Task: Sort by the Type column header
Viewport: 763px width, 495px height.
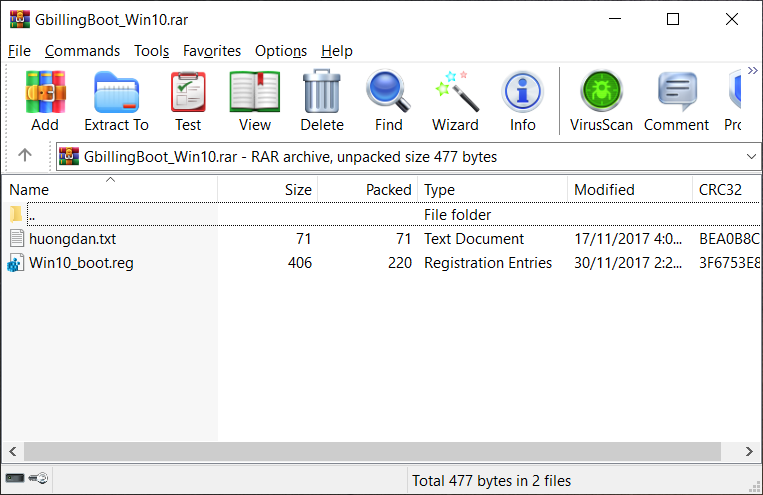Action: [x=492, y=189]
